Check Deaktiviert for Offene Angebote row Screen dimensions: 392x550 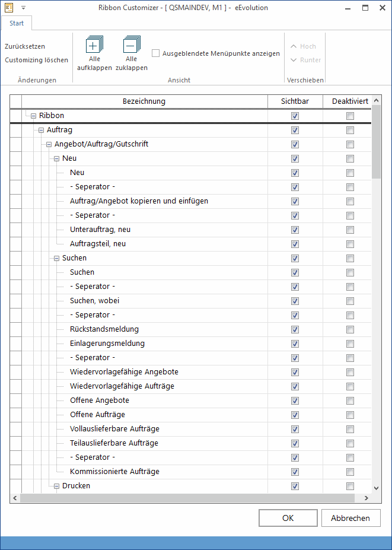tap(350, 400)
